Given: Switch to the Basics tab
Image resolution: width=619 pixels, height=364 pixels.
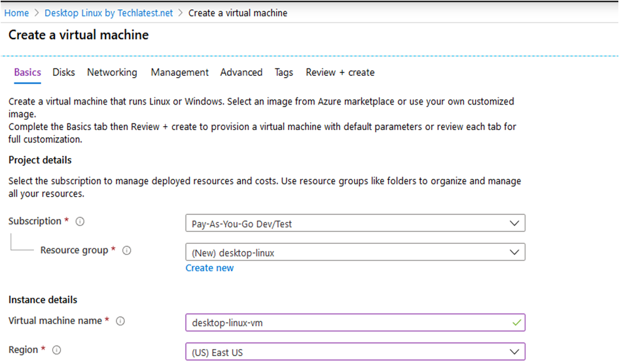Looking at the screenshot, I should click(x=27, y=73).
